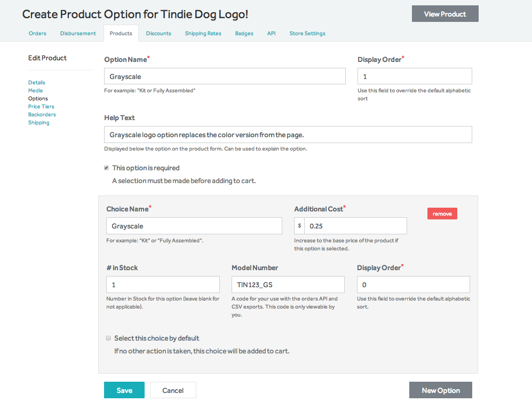This screenshot has height=402, width=532.
Task: Add a New Option
Action: (x=440, y=390)
